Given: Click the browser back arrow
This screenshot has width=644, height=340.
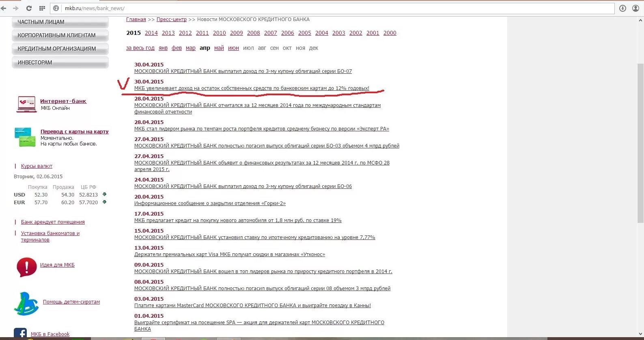Looking at the screenshot, I should click(3, 8).
